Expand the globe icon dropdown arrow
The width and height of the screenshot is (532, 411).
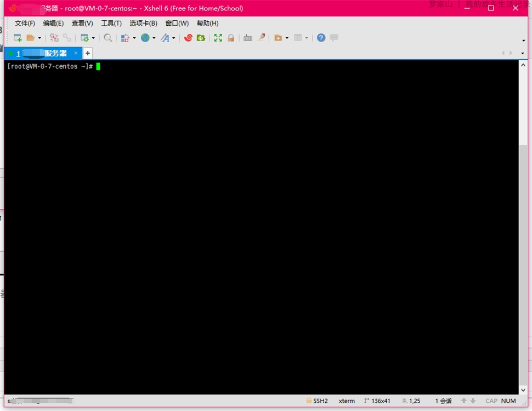click(154, 38)
